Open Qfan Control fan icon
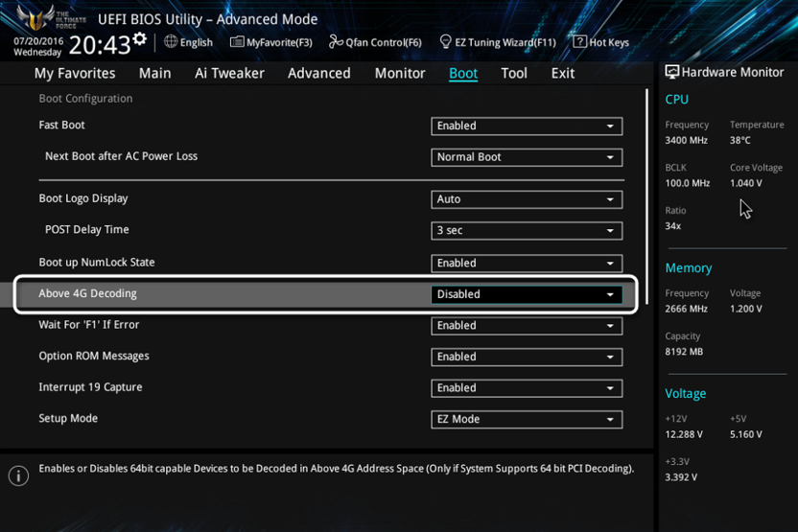The image size is (798, 532). coord(336,42)
